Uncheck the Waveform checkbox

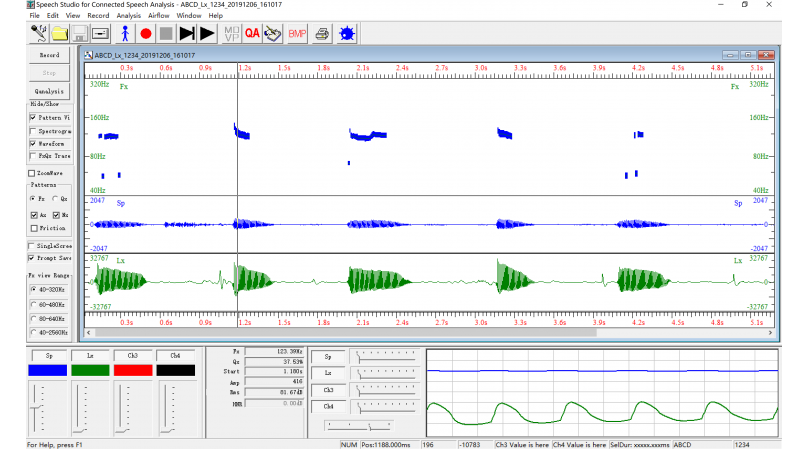point(33,144)
